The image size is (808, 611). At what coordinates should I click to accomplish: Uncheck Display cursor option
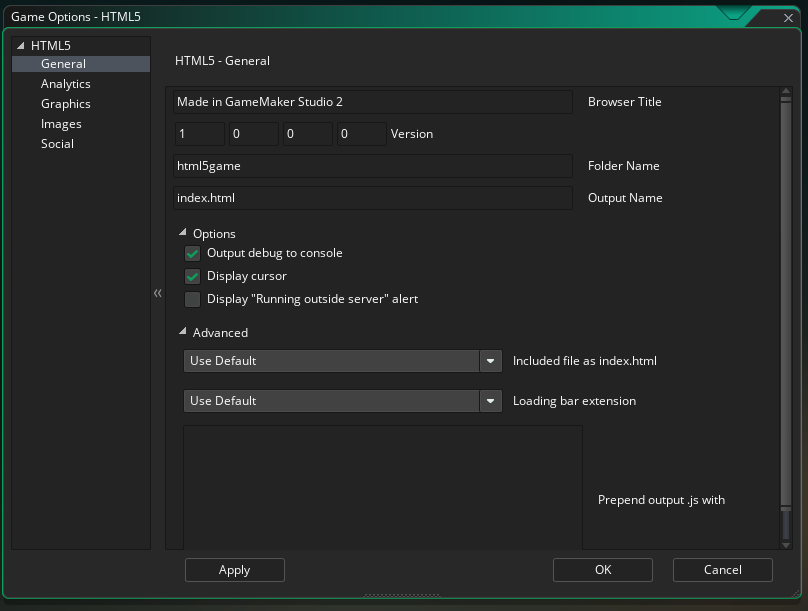(x=192, y=276)
